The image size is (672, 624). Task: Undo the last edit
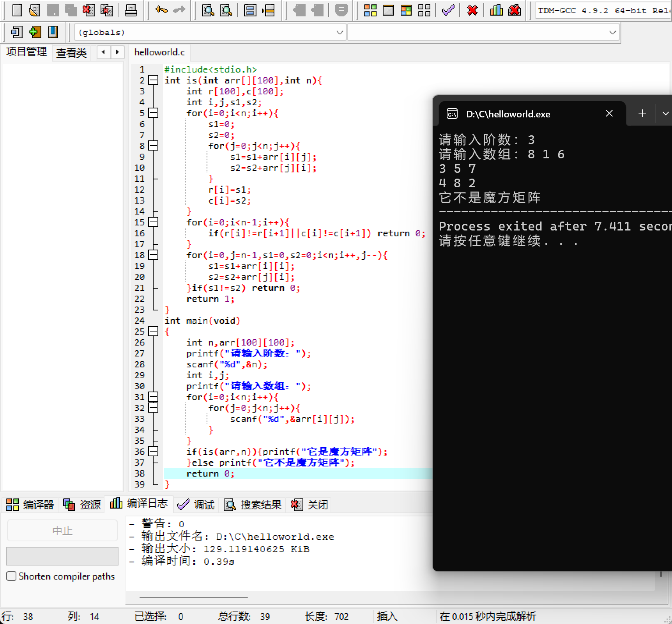point(161,10)
